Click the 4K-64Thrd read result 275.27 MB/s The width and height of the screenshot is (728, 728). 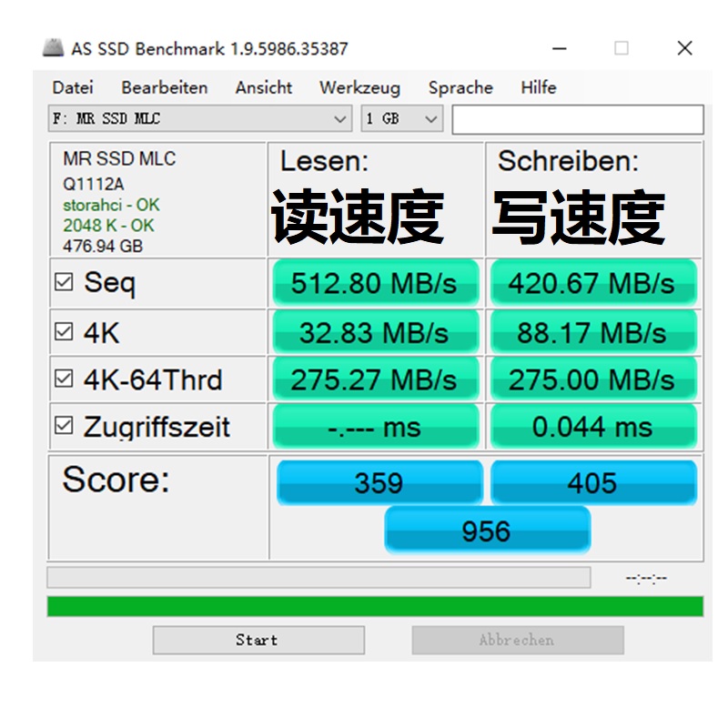pos(376,379)
